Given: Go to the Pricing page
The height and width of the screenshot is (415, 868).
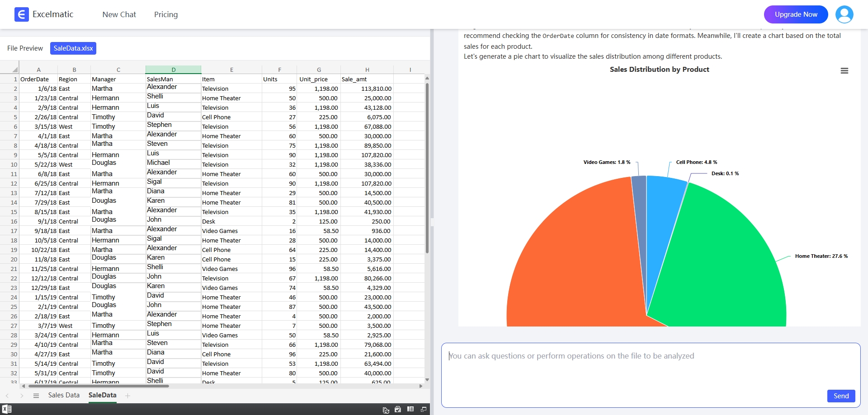Looking at the screenshot, I should coord(166,14).
